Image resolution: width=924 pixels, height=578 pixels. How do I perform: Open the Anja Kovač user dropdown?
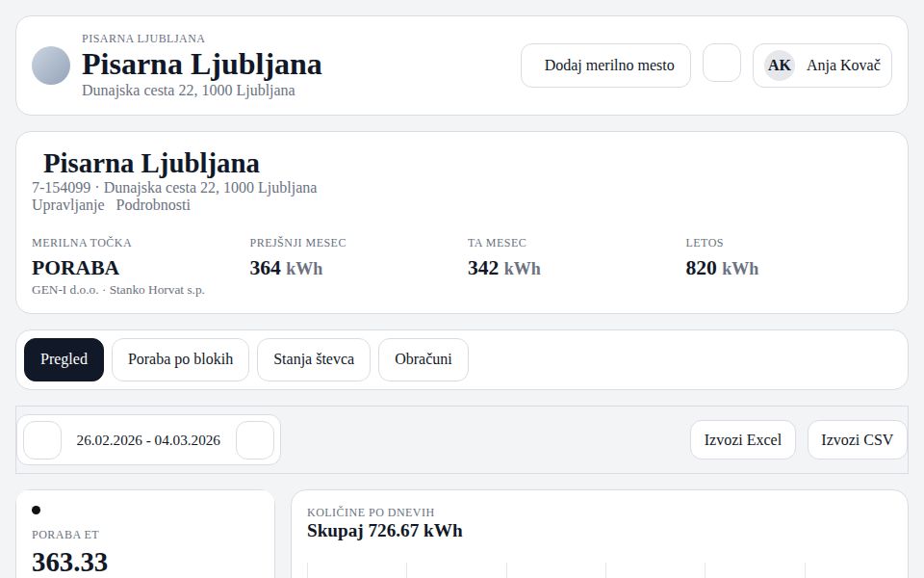[821, 66]
